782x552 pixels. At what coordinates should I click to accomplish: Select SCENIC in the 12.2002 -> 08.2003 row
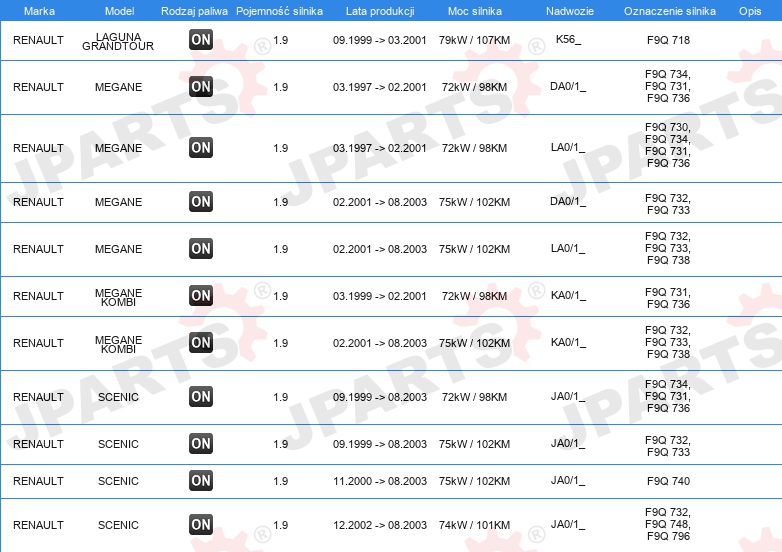click(x=118, y=525)
